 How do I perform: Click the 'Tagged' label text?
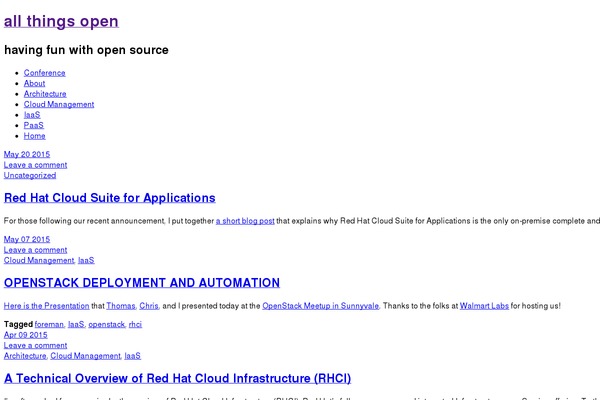18,324
